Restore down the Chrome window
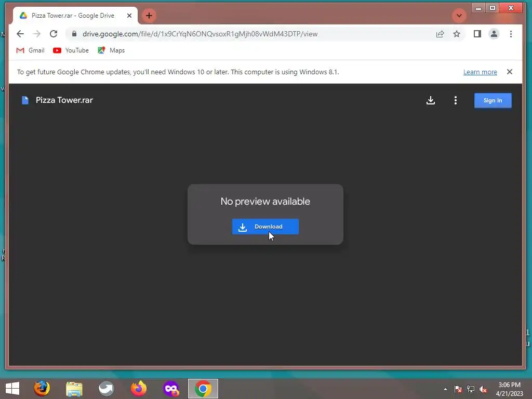Image resolution: width=532 pixels, height=399 pixels. 493,8
